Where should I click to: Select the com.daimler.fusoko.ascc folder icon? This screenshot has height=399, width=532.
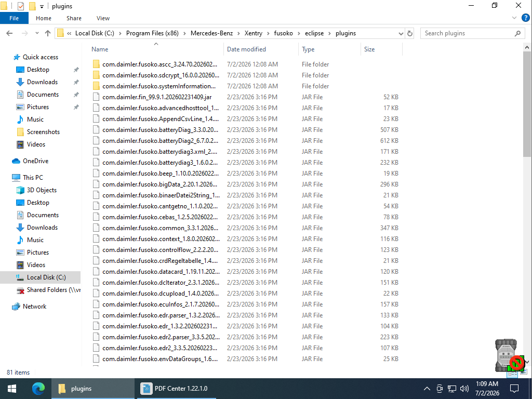96,64
